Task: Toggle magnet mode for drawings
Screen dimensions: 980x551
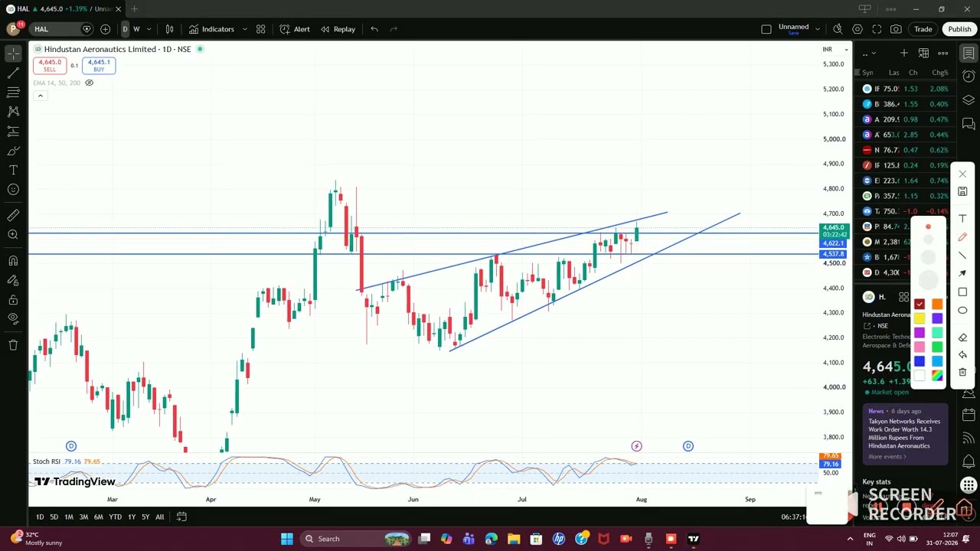Action: pyautogui.click(x=13, y=261)
